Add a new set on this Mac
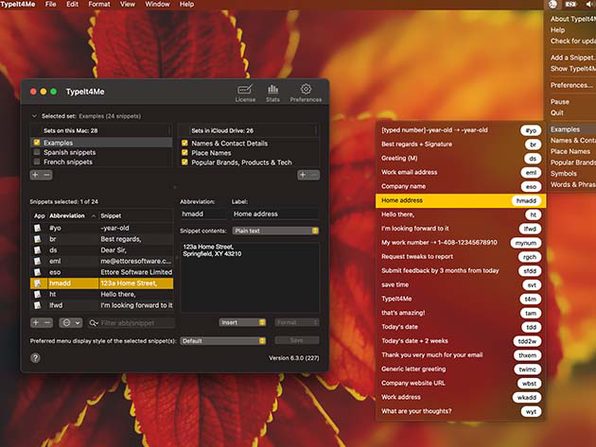The width and height of the screenshot is (596, 447). pos(35,175)
